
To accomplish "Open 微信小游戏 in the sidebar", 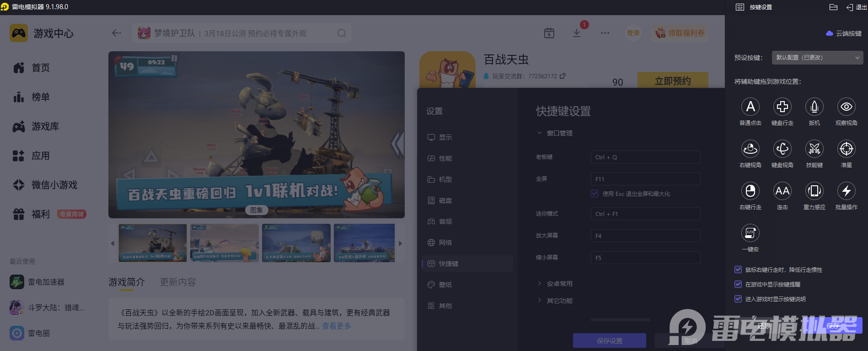I will (x=45, y=185).
